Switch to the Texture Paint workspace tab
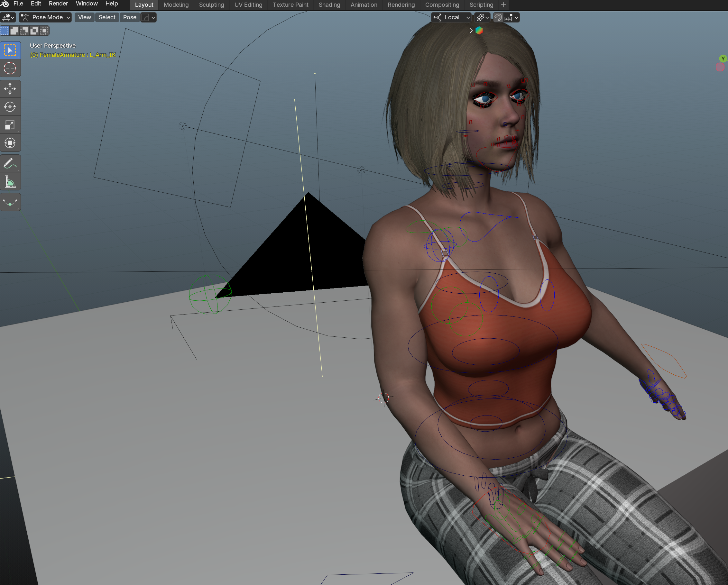The image size is (728, 585). (x=290, y=5)
